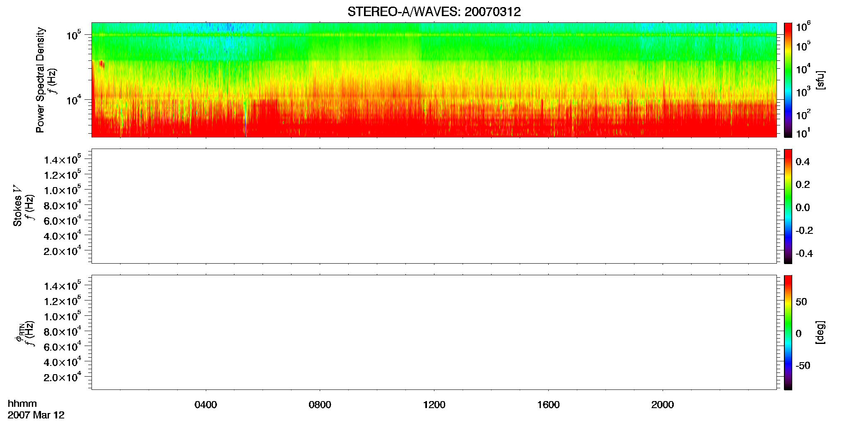The width and height of the screenshot is (868, 447).
Task: Click the "1200" time tick label
Action: [x=434, y=405]
